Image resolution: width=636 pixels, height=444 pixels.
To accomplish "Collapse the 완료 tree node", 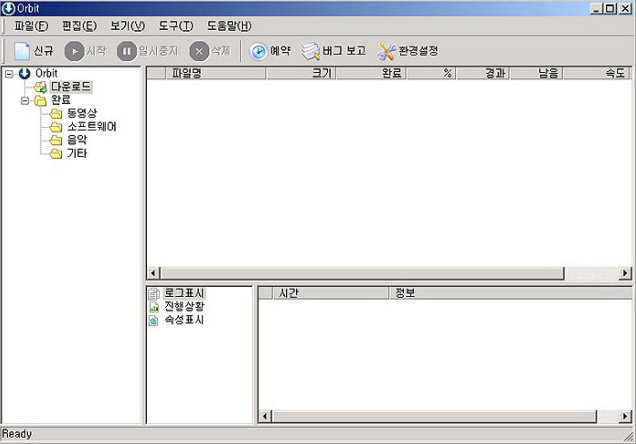I will point(25,101).
